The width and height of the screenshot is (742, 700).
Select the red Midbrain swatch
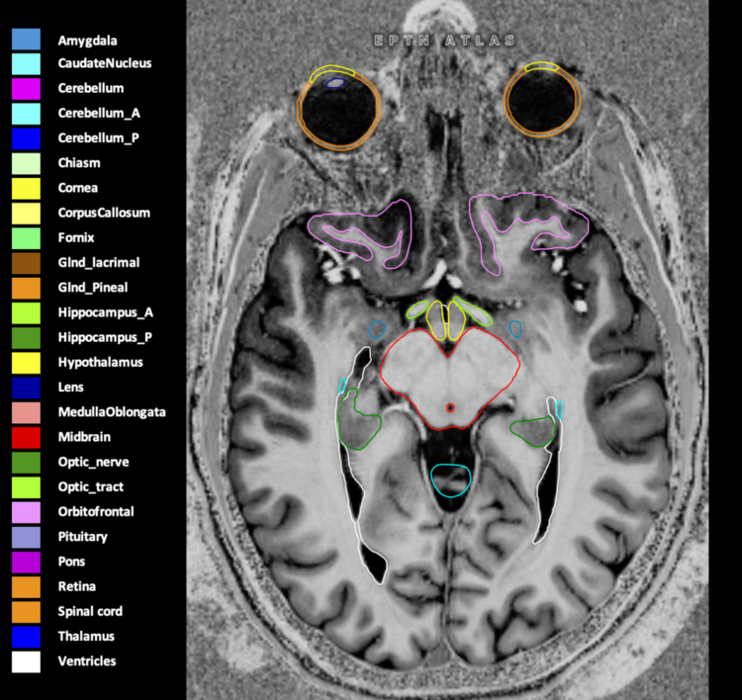pyautogui.click(x=26, y=437)
